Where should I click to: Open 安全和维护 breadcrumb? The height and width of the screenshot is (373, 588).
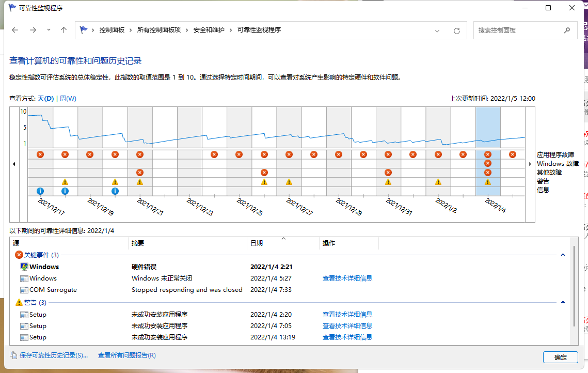209,30
